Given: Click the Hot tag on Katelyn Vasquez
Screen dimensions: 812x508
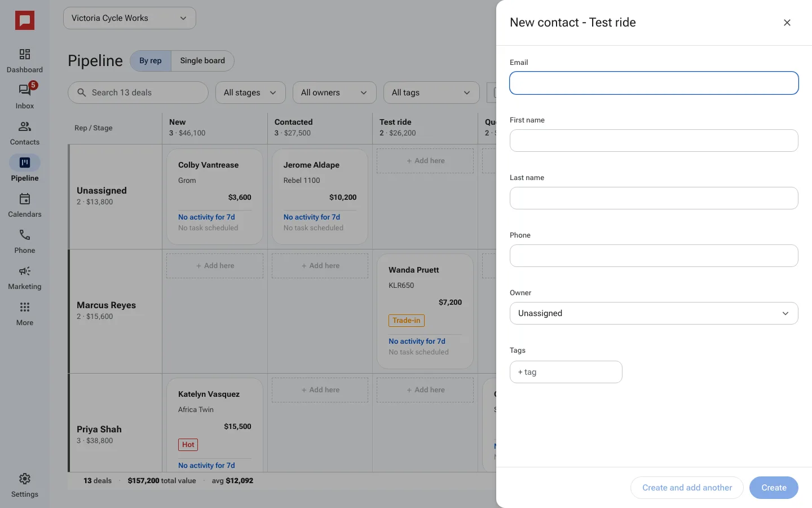Looking at the screenshot, I should [x=188, y=445].
